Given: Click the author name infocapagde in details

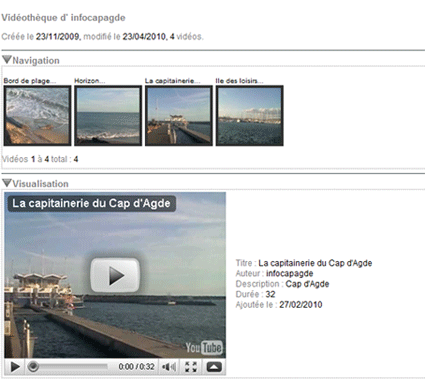Looking at the screenshot, I should click(x=289, y=274).
